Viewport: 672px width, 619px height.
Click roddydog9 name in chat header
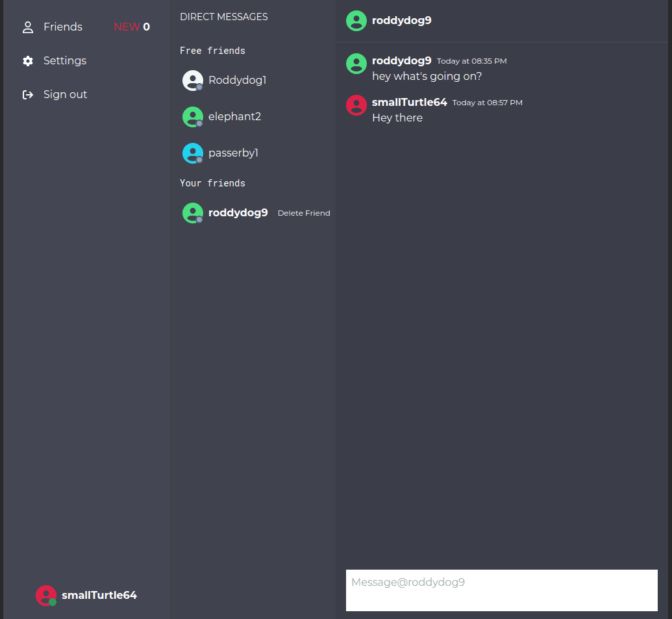[401, 21]
